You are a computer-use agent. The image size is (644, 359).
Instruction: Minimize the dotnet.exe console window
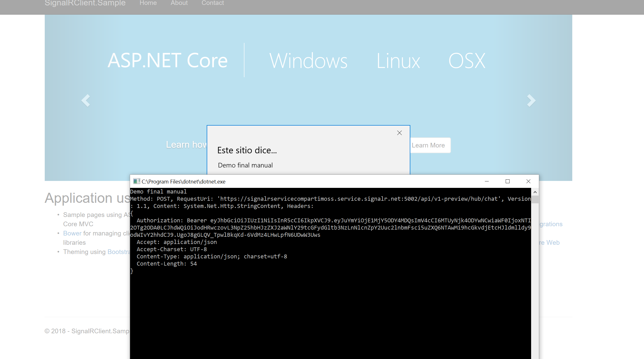coord(487,181)
